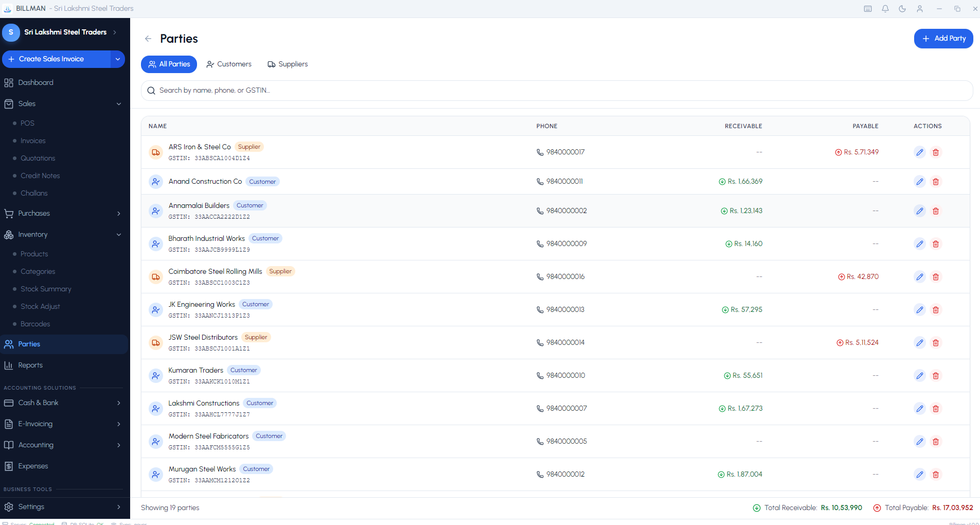Expand the E-Invoicing section
This screenshot has height=525, width=980.
pyautogui.click(x=119, y=424)
